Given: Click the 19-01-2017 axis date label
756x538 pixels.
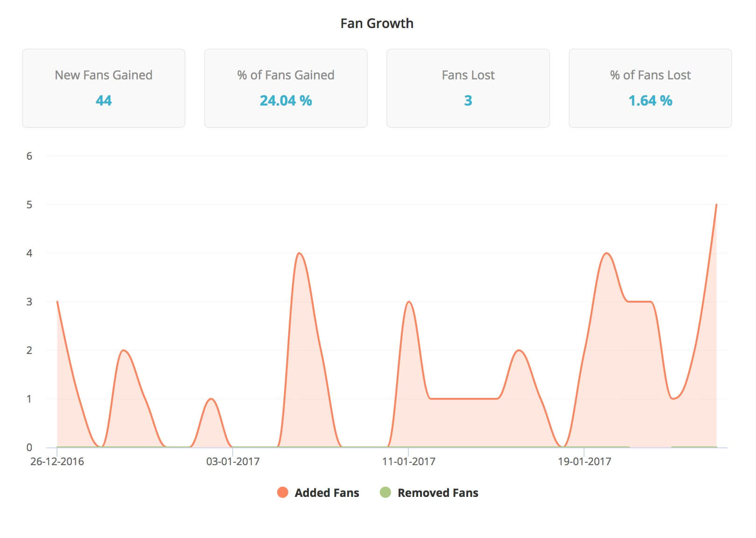Looking at the screenshot, I should pos(585,461).
